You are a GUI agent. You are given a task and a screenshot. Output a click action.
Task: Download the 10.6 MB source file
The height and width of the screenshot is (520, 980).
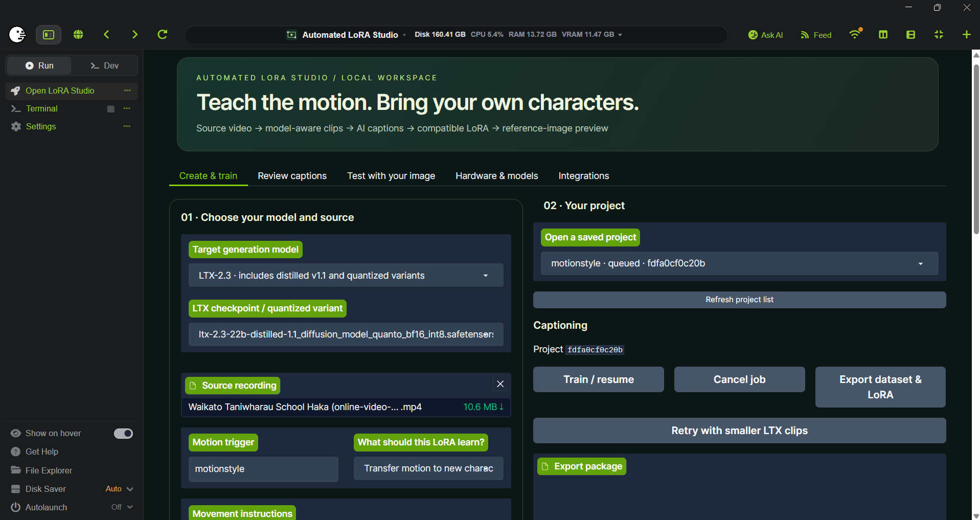pyautogui.click(x=484, y=407)
